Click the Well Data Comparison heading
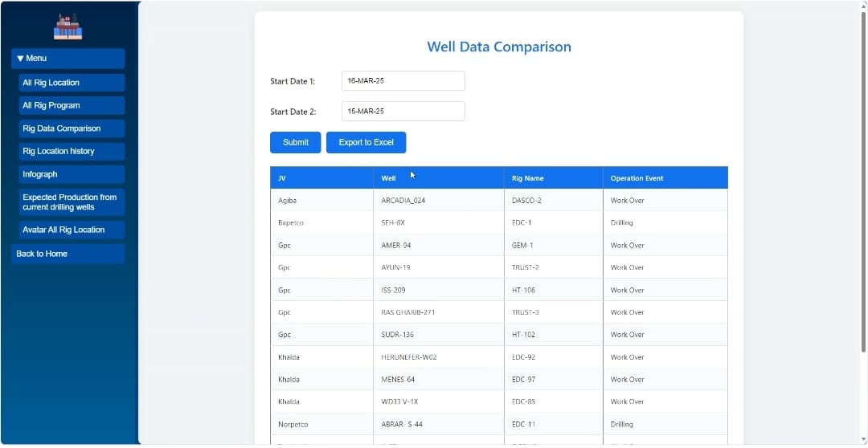The height and width of the screenshot is (448, 868). (499, 47)
